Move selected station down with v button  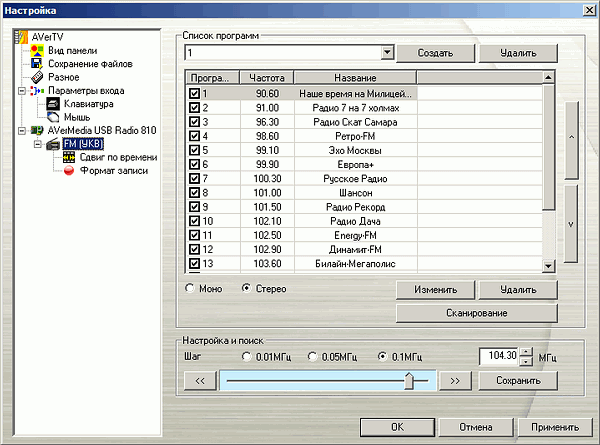tap(571, 224)
